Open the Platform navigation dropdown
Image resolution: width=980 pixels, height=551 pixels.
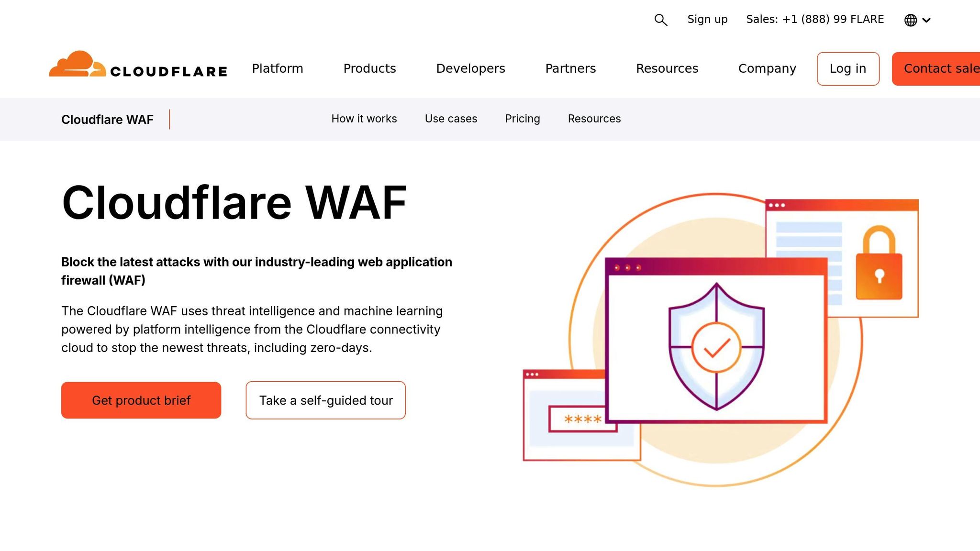(x=278, y=68)
